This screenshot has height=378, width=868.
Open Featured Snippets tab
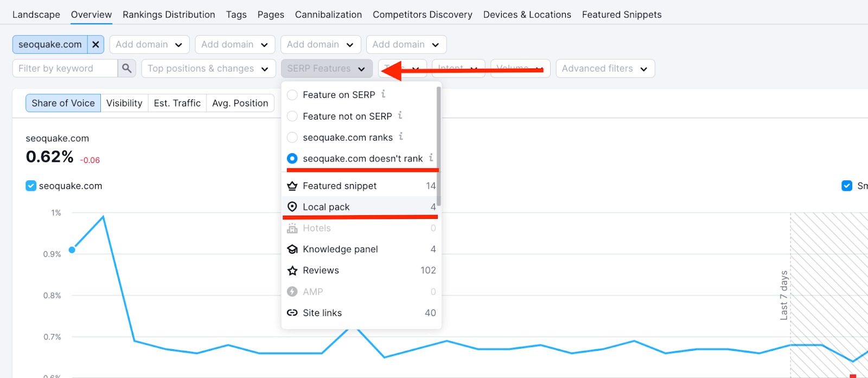coord(622,15)
